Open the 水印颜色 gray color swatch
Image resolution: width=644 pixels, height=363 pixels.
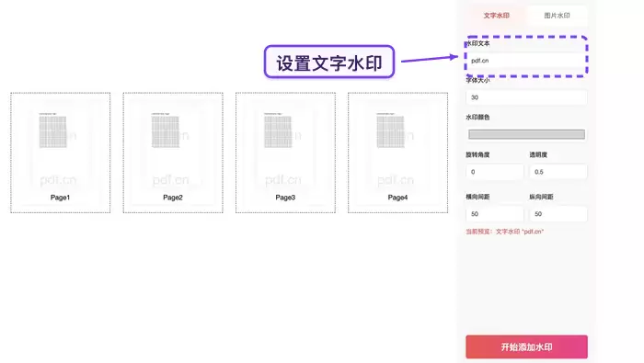tap(526, 134)
